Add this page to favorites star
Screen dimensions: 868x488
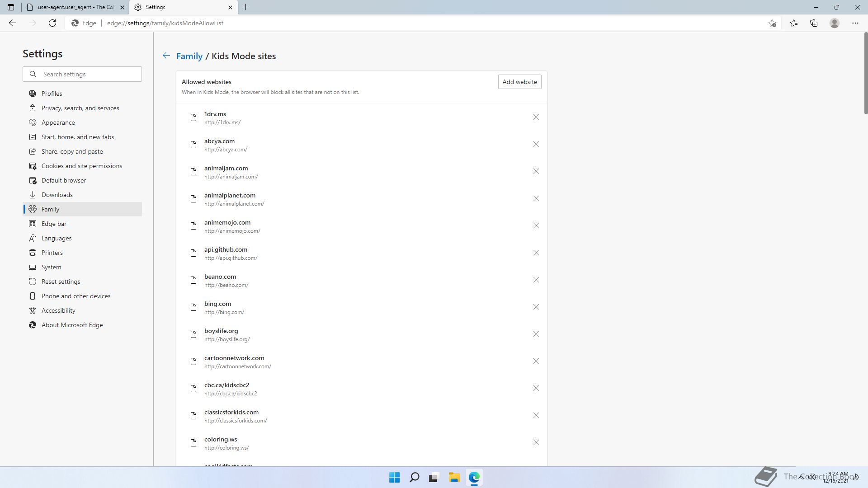(x=772, y=23)
